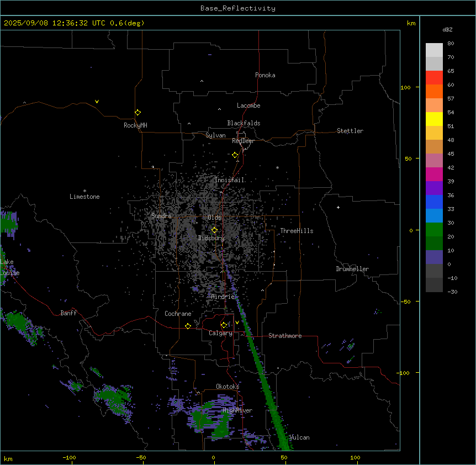Click the Vulcan town label
This screenshot has width=476, height=465.
coord(299,437)
